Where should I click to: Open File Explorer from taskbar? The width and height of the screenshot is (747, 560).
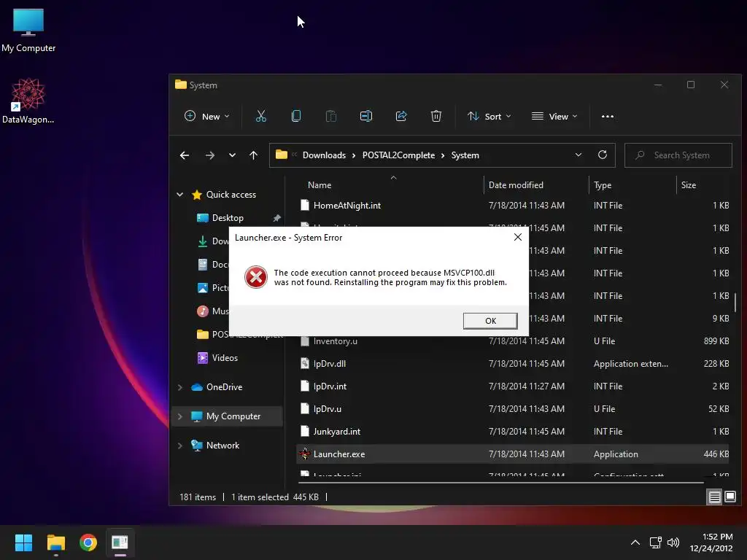(x=55, y=542)
